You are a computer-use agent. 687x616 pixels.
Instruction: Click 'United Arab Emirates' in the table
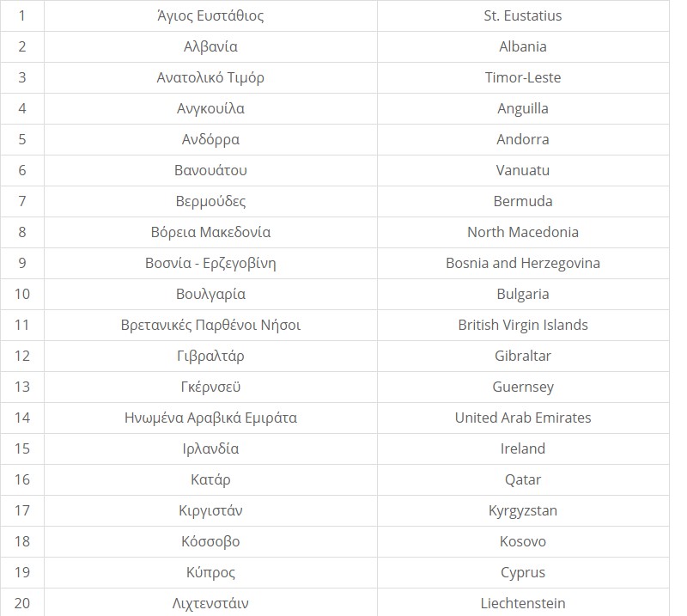tap(522, 418)
